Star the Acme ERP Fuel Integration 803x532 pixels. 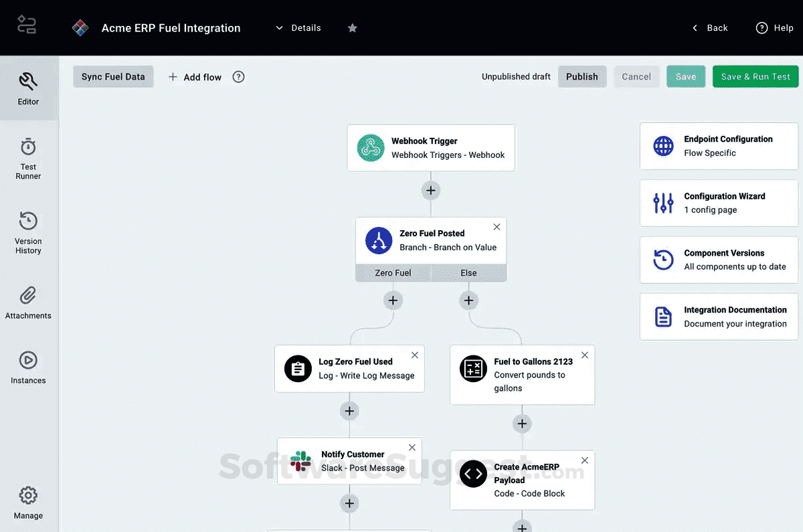(352, 27)
